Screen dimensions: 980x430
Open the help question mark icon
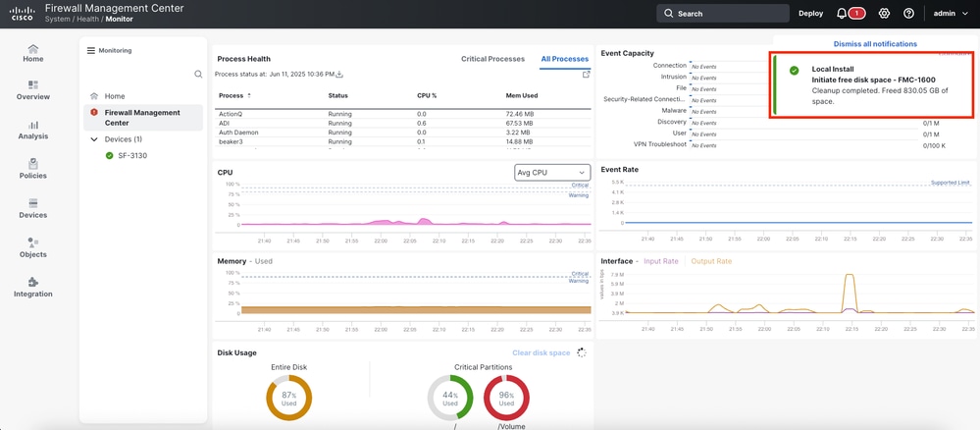point(908,13)
